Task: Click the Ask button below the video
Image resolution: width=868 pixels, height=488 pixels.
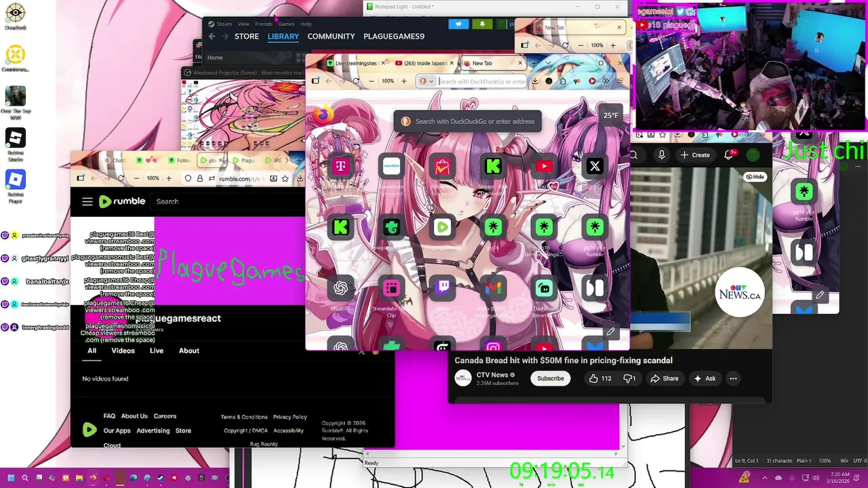Action: [705, 379]
